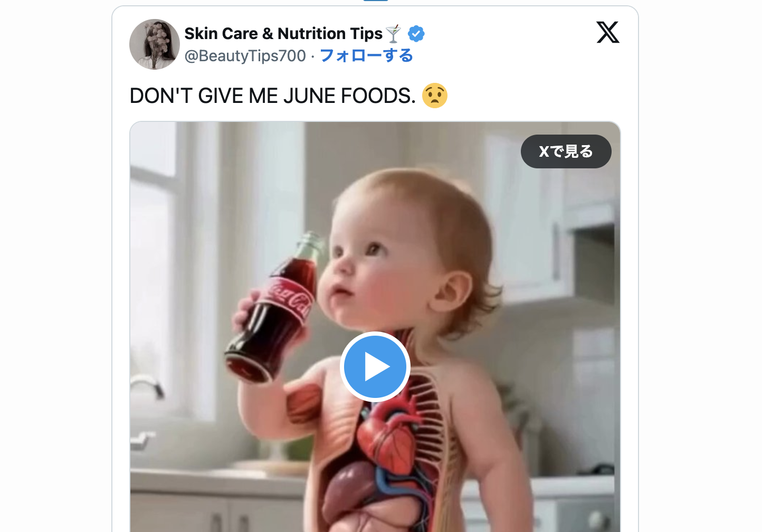Image resolution: width=762 pixels, height=532 pixels.
Task: Click the Skin Care & Nutrition Tips name
Action: [x=283, y=34]
